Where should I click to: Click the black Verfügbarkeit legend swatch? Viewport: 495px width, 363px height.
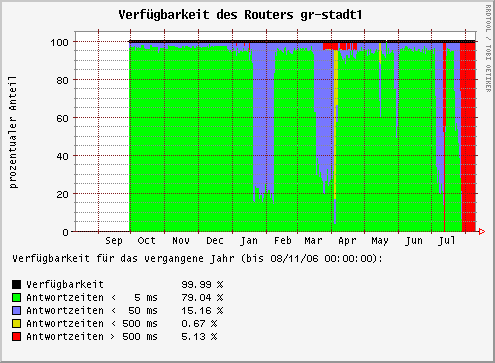[16, 284]
